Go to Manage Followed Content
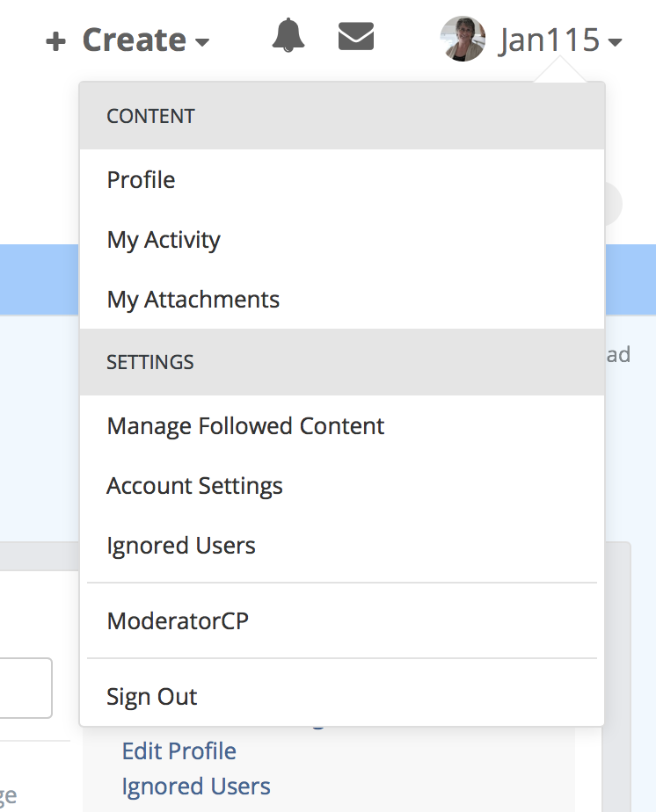The height and width of the screenshot is (812, 656). point(245,426)
